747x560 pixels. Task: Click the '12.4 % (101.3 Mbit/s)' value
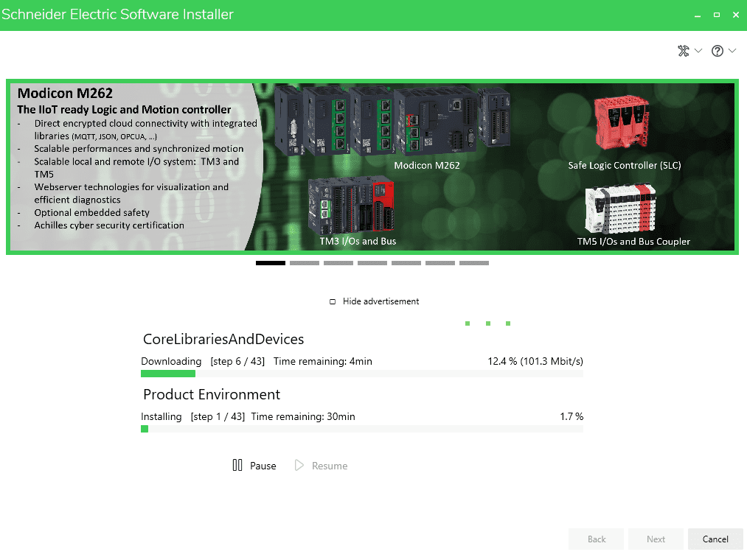point(535,362)
